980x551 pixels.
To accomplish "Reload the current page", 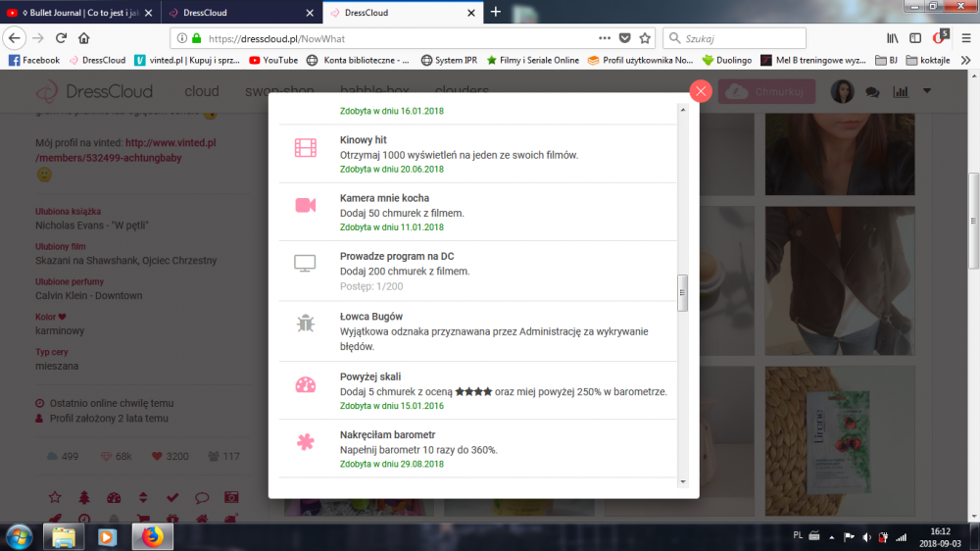I will (61, 38).
